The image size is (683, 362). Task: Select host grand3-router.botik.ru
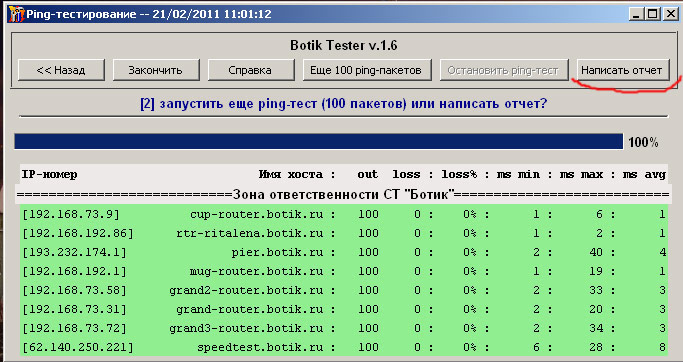(x=246, y=328)
